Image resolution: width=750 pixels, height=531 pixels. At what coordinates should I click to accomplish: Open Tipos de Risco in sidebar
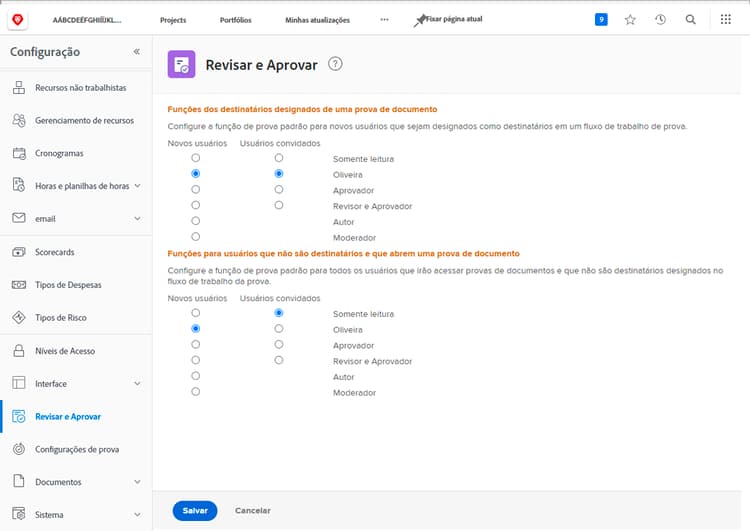(61, 318)
